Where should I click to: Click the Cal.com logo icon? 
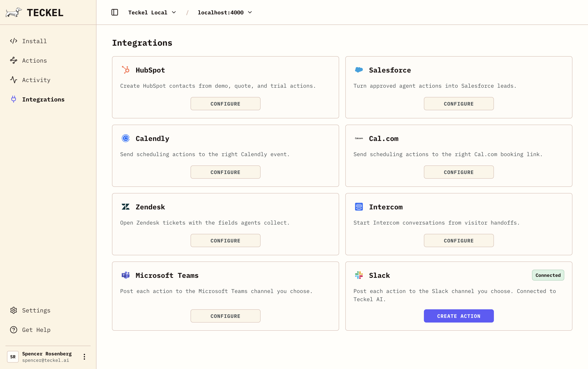tap(359, 138)
